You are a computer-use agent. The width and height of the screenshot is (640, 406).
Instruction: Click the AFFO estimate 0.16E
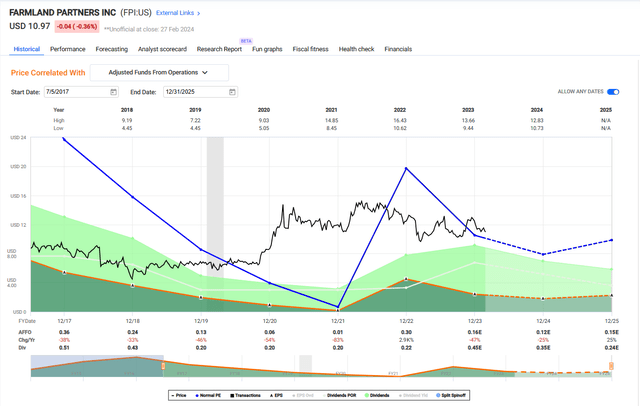click(475, 332)
